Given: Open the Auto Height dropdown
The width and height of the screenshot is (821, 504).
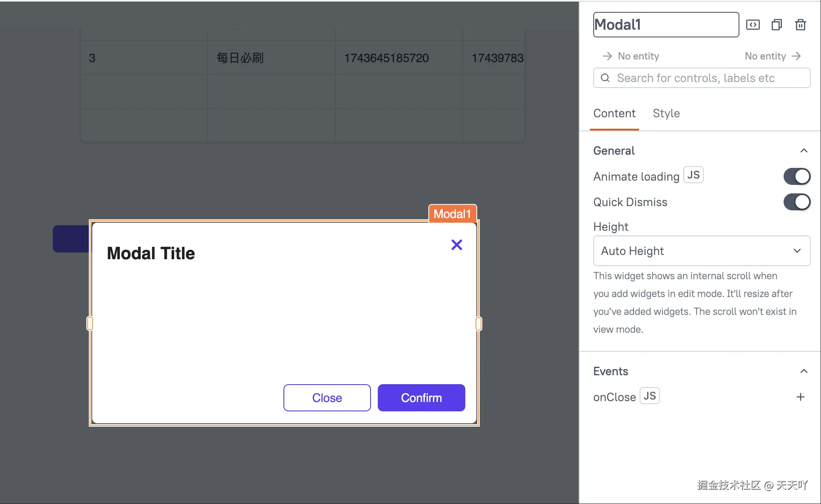Looking at the screenshot, I should (x=702, y=251).
